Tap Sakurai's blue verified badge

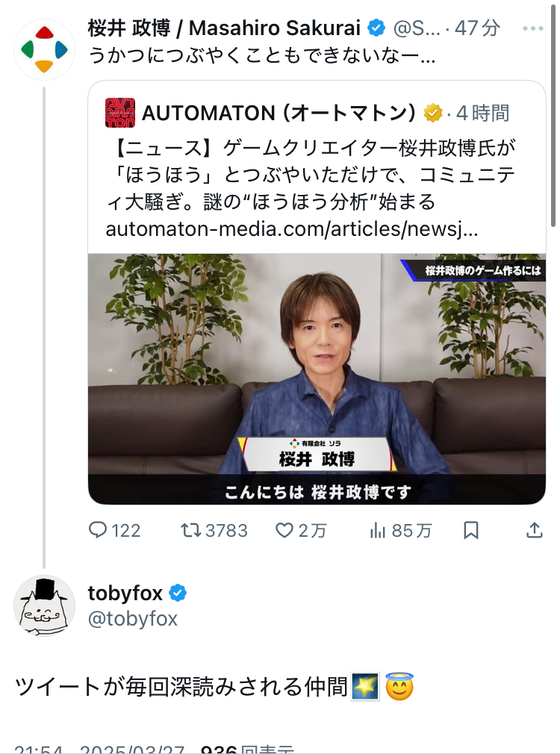[377, 28]
